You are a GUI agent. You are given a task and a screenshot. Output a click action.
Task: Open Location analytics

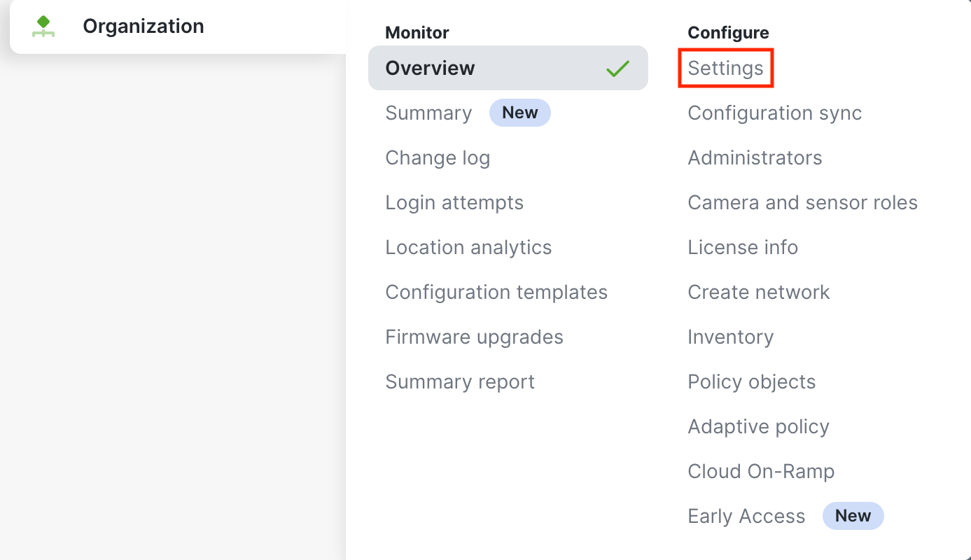468,248
